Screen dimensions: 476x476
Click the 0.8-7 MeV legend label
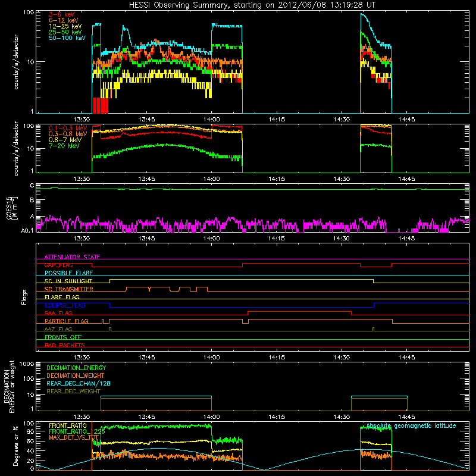coord(65,140)
